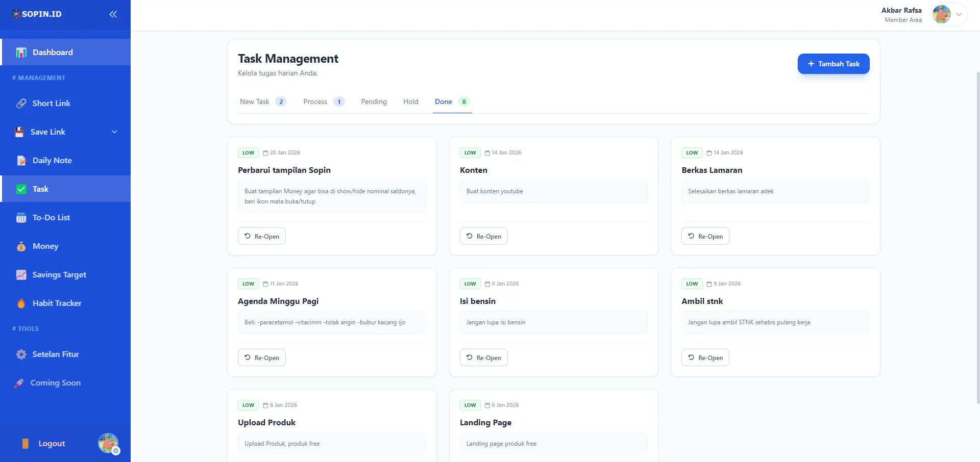
Task: Open the Daily Note page
Action: click(65, 161)
